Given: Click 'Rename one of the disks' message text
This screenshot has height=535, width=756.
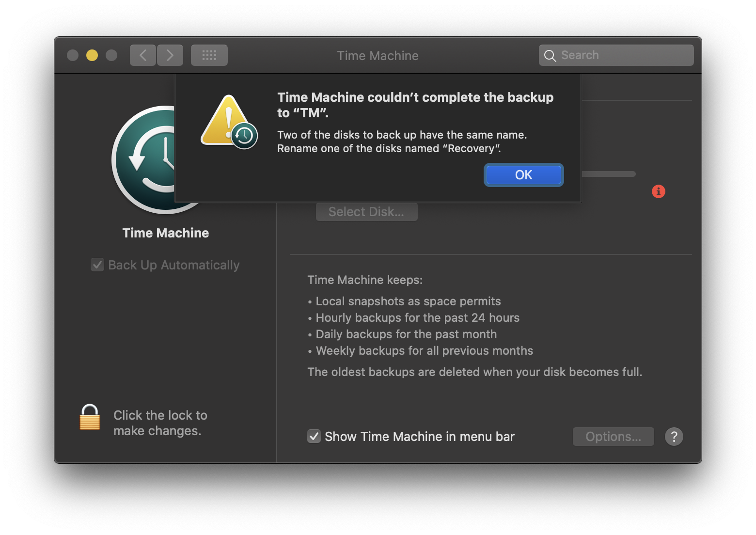Looking at the screenshot, I should (x=389, y=148).
